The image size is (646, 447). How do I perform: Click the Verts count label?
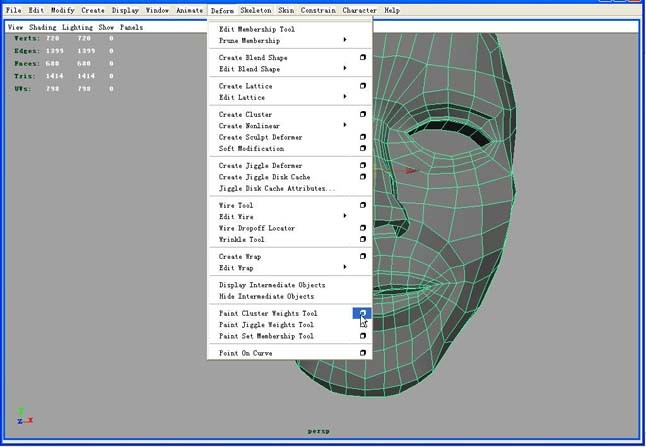[x=27, y=38]
